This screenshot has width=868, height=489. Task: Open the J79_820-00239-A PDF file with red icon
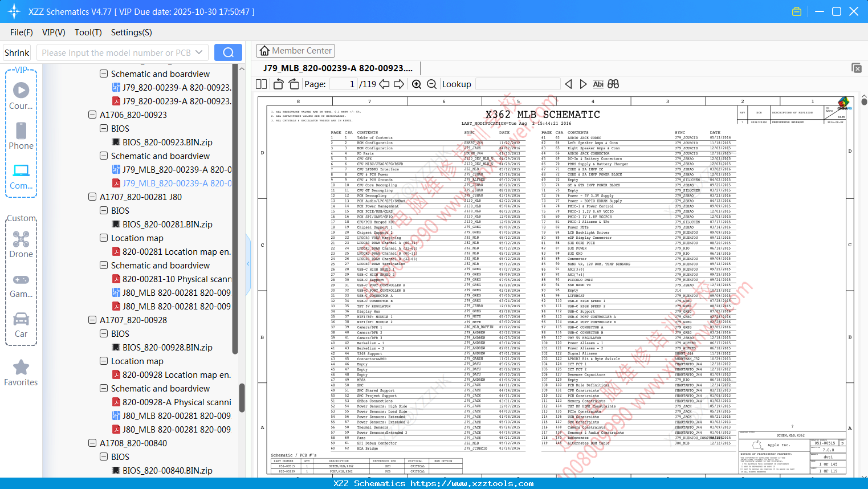tap(172, 101)
